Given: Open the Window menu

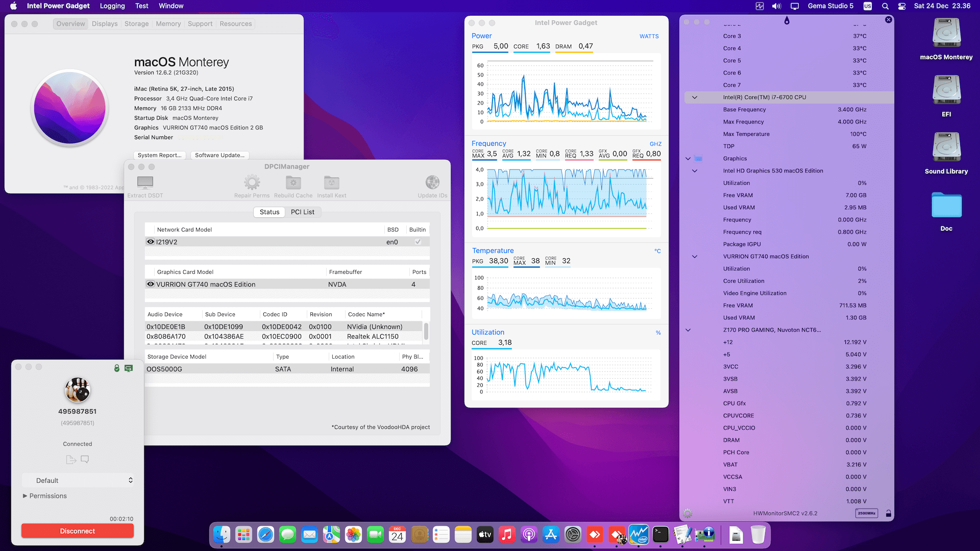Looking at the screenshot, I should click(171, 6).
